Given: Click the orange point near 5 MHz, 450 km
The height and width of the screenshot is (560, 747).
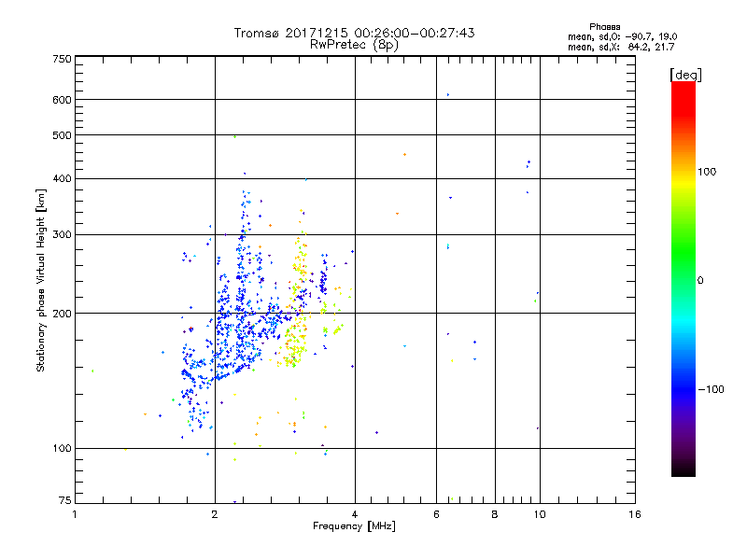Looking at the screenshot, I should [x=404, y=155].
